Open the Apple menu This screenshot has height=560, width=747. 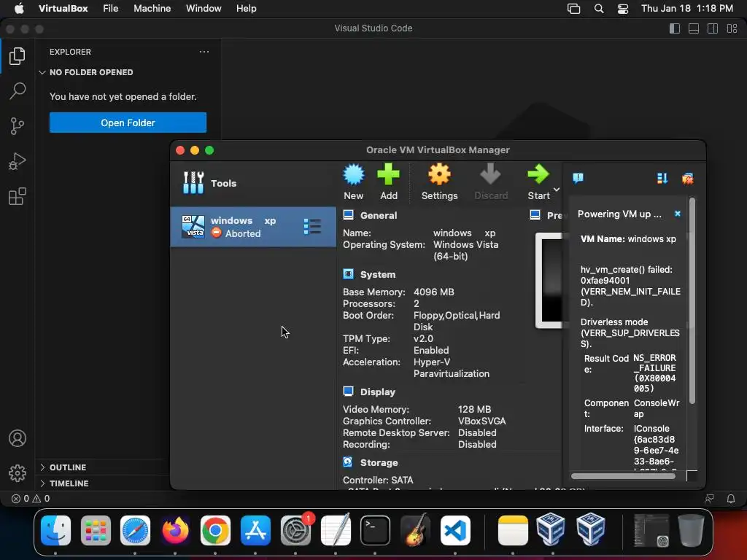point(19,8)
